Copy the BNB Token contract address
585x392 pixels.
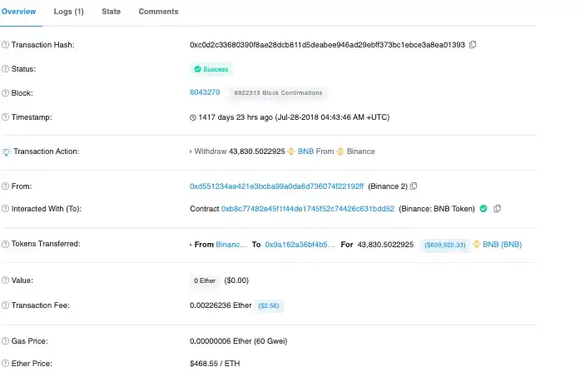[497, 209]
